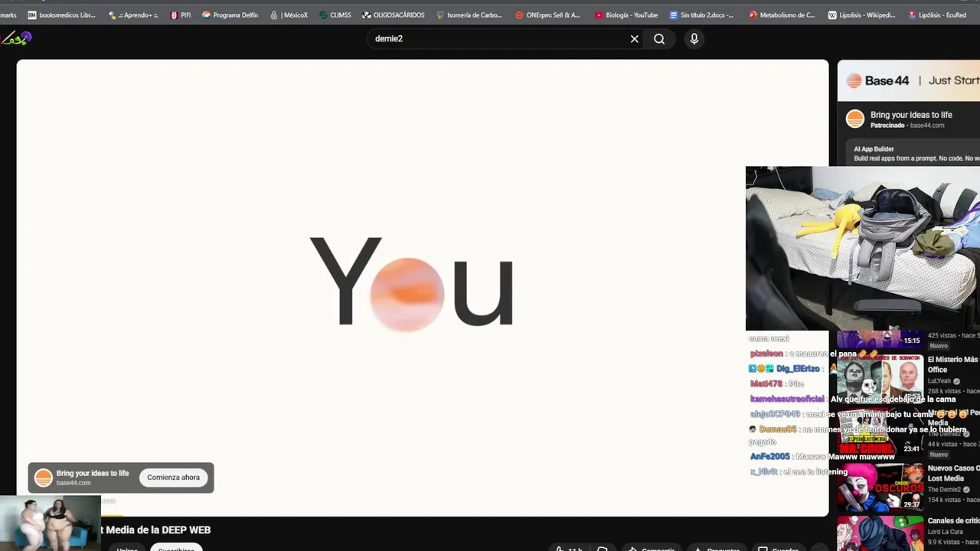Open the Biología - YouTube bookmark

626,15
